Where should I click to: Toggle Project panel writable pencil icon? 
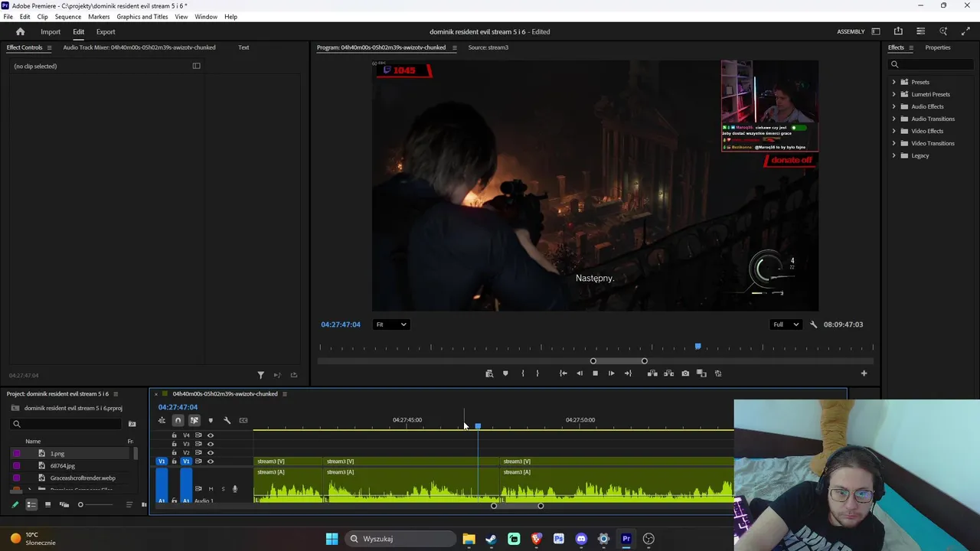pos(15,504)
